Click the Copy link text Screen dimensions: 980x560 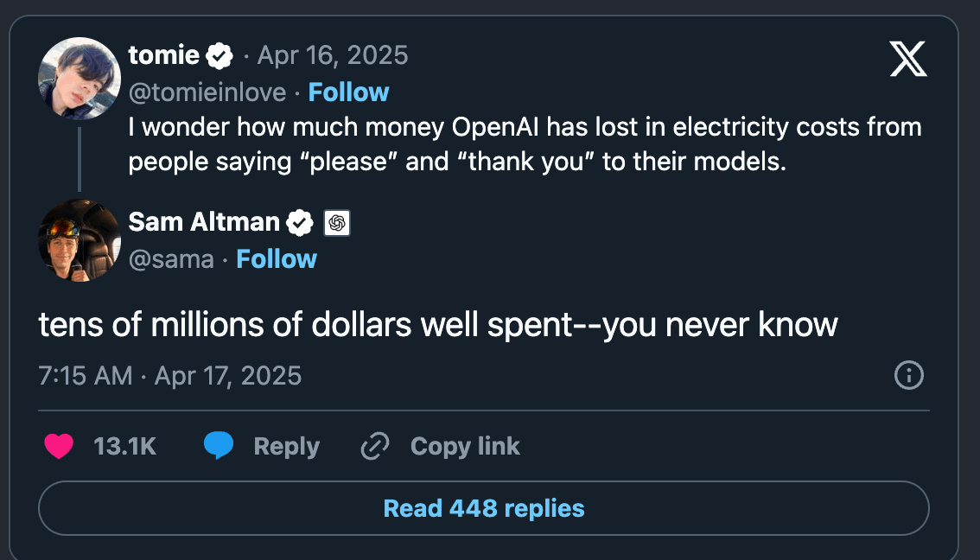point(465,446)
